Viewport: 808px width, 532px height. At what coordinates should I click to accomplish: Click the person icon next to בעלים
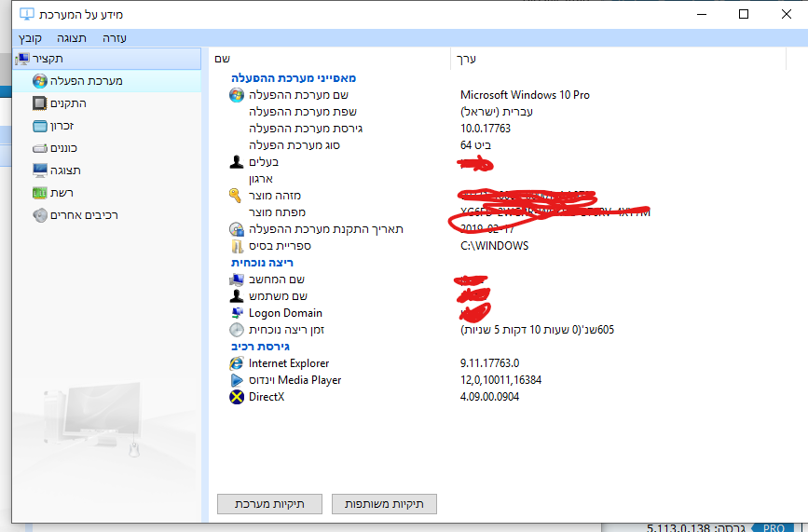[x=237, y=162]
